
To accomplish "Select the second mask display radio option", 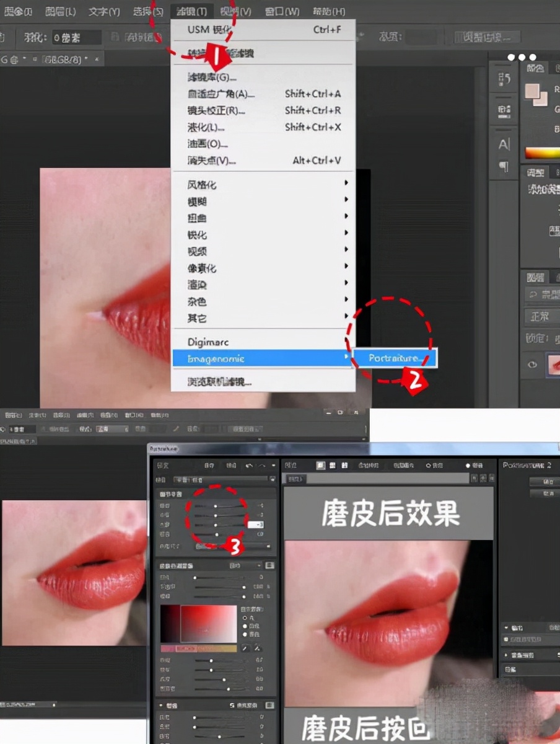I will [245, 626].
